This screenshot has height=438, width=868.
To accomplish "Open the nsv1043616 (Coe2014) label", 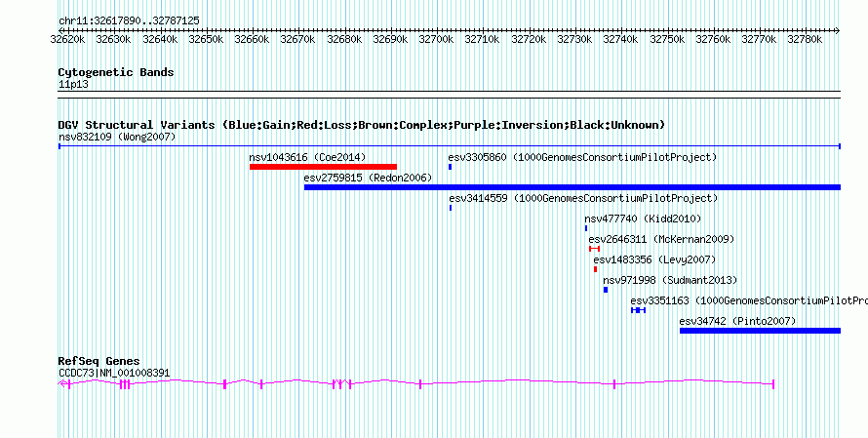I will coord(307,157).
